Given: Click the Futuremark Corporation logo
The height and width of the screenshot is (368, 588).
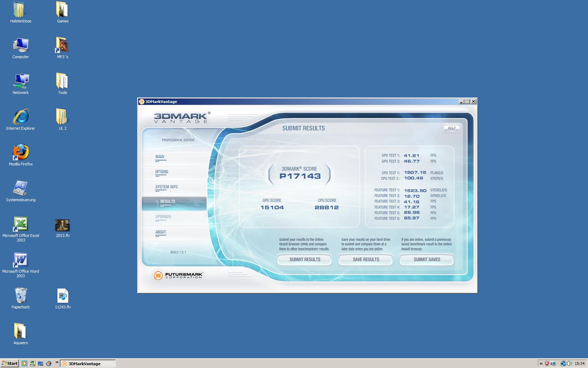Looking at the screenshot, I should click(x=178, y=275).
